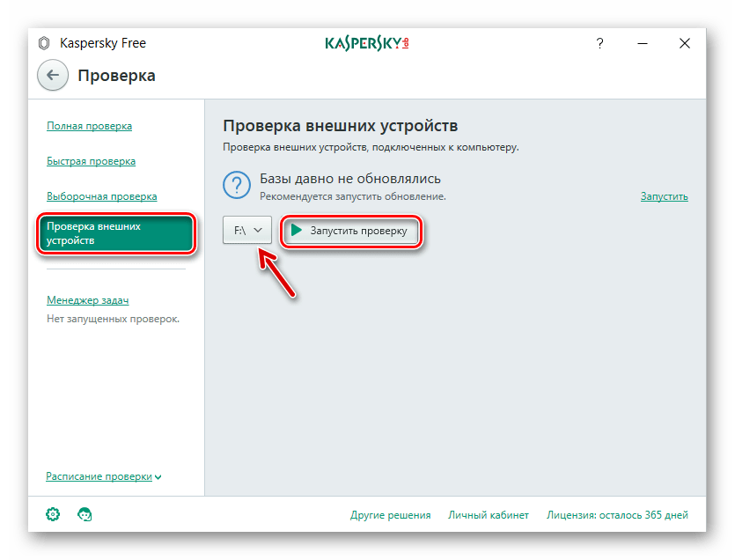Click the back arrow button
The height and width of the screenshot is (560, 735).
point(52,76)
